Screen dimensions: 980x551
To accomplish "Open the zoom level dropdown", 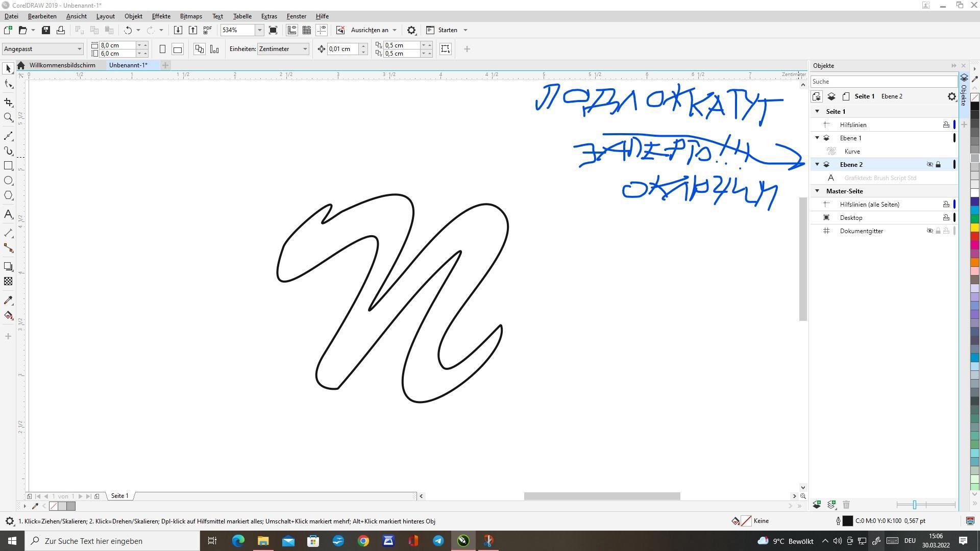I will coord(259,30).
